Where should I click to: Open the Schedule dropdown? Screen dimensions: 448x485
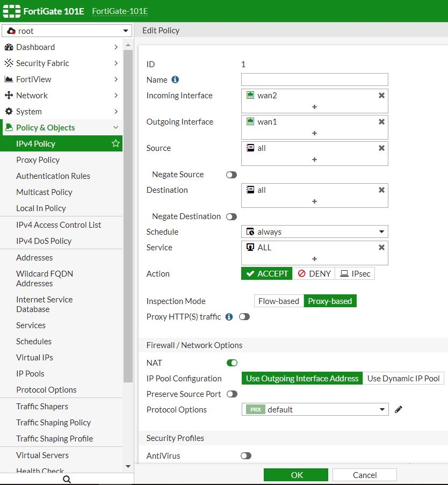coord(314,232)
